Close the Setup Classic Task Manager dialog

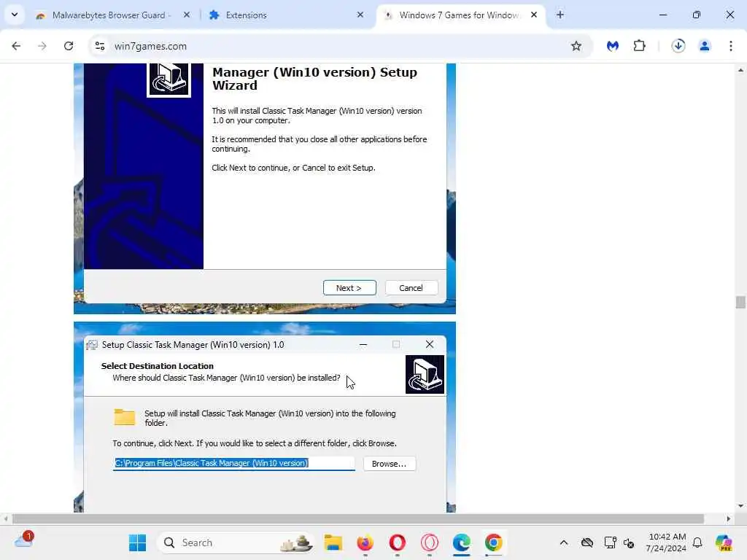coord(429,345)
